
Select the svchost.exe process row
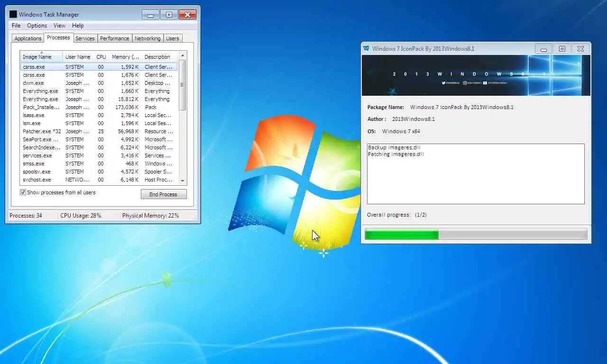99,180
